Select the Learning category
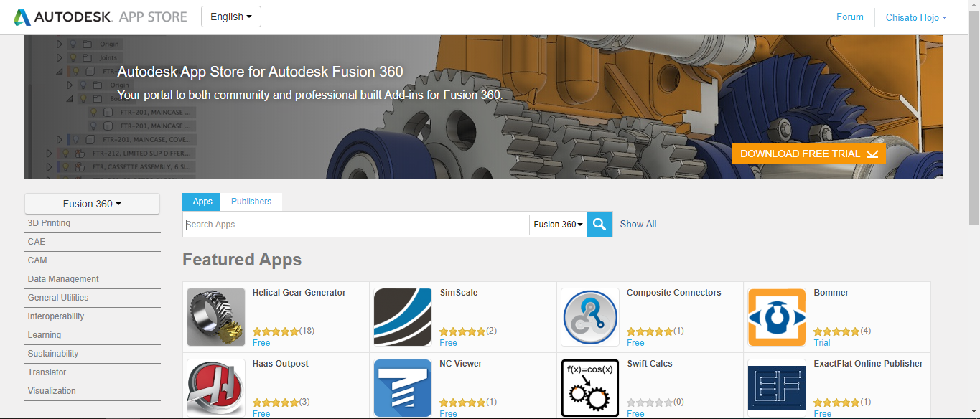The width and height of the screenshot is (980, 419). [93, 335]
